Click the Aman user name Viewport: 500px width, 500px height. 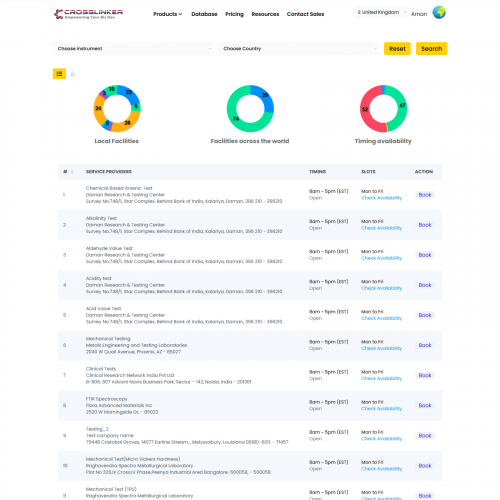[x=419, y=14]
